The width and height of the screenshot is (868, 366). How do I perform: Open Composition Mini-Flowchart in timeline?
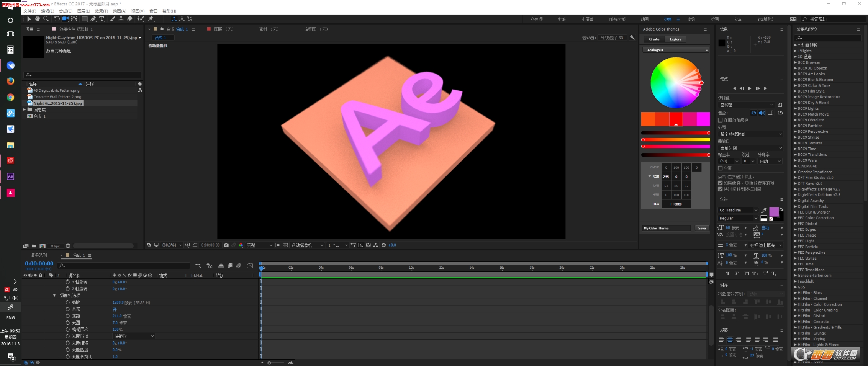(198, 266)
